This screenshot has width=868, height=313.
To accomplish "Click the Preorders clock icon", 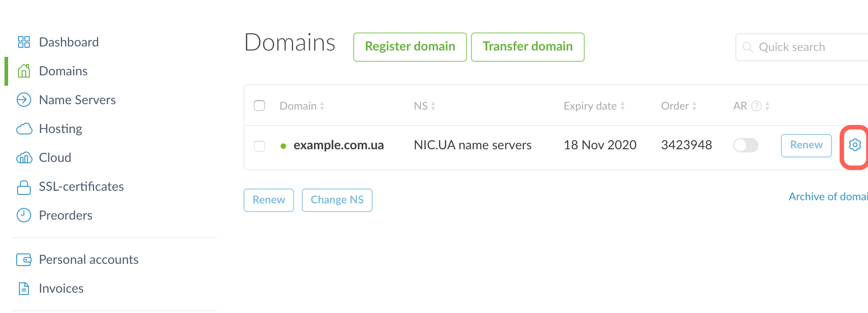I will pos(23,216).
